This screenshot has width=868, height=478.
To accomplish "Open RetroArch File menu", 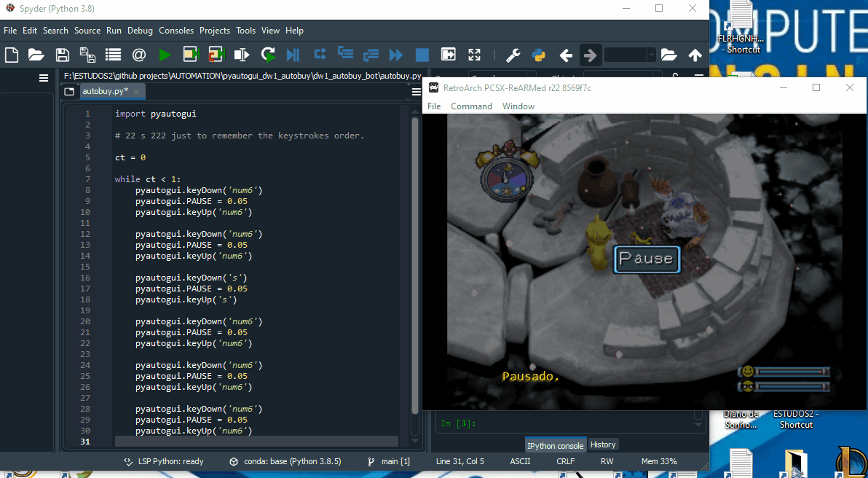I will pyautogui.click(x=434, y=106).
